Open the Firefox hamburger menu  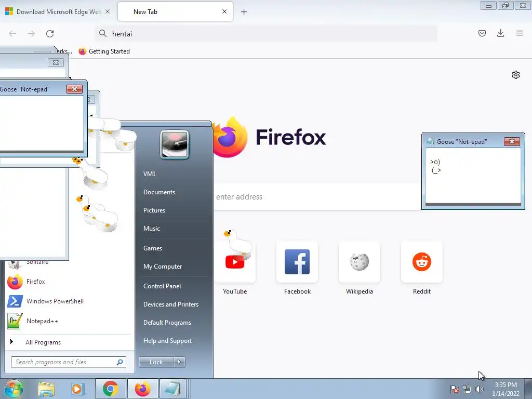520,33
